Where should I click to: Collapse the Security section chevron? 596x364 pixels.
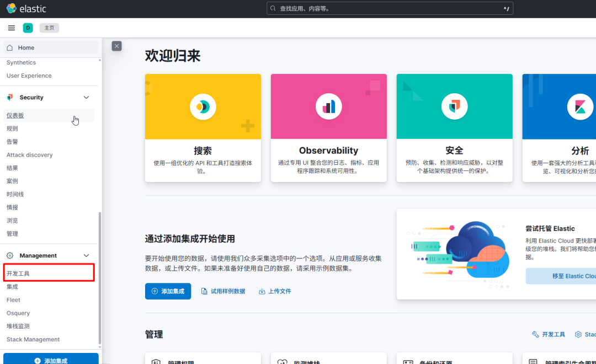point(86,97)
